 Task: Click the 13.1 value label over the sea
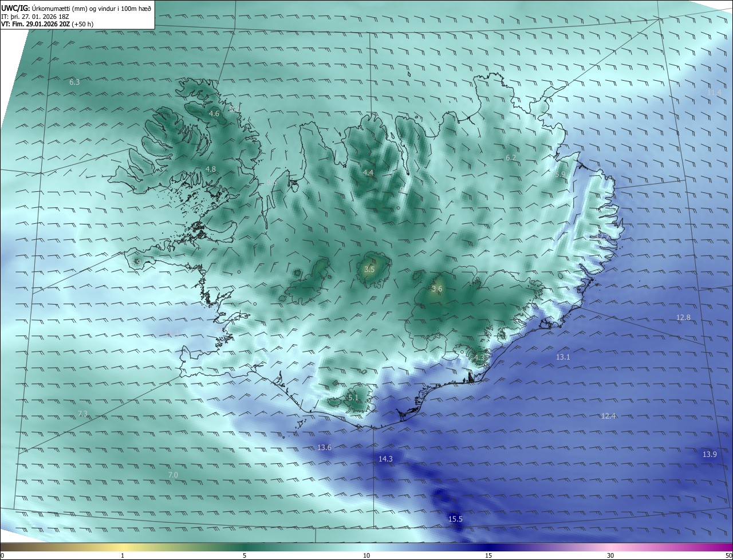pyautogui.click(x=563, y=357)
